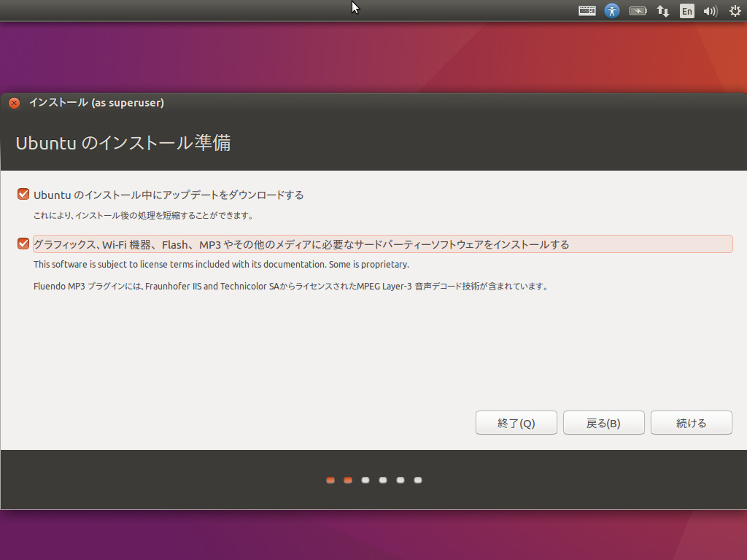Open the onscreen keyboard indicator in top panel
The width and height of the screenshot is (747, 560).
[587, 10]
